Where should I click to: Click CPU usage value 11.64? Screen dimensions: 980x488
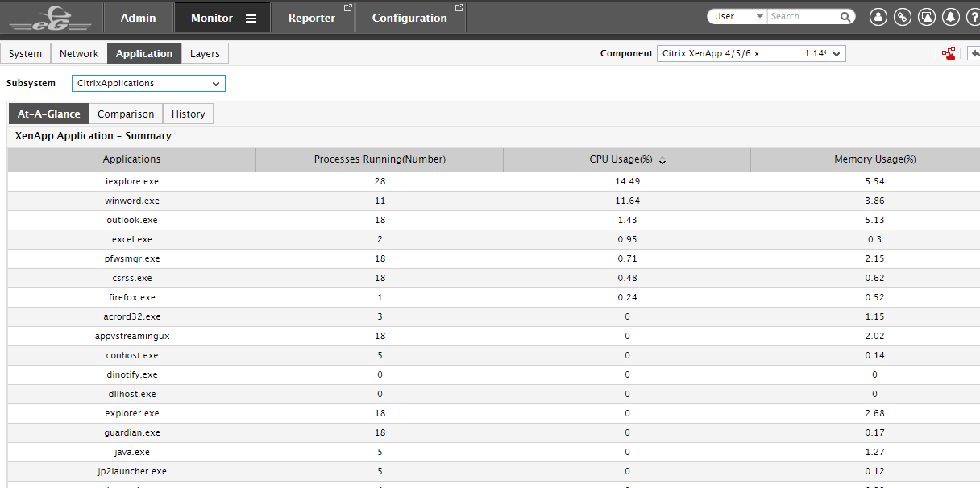pos(627,201)
